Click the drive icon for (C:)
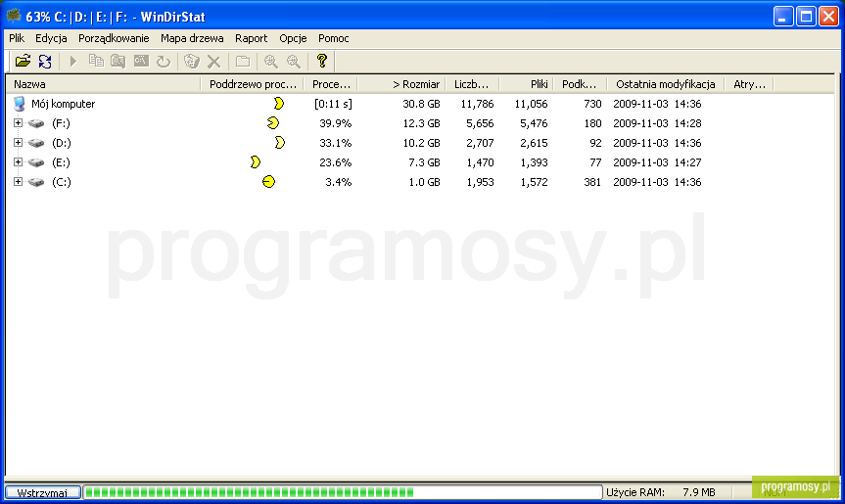845x504 pixels. pos(36,182)
